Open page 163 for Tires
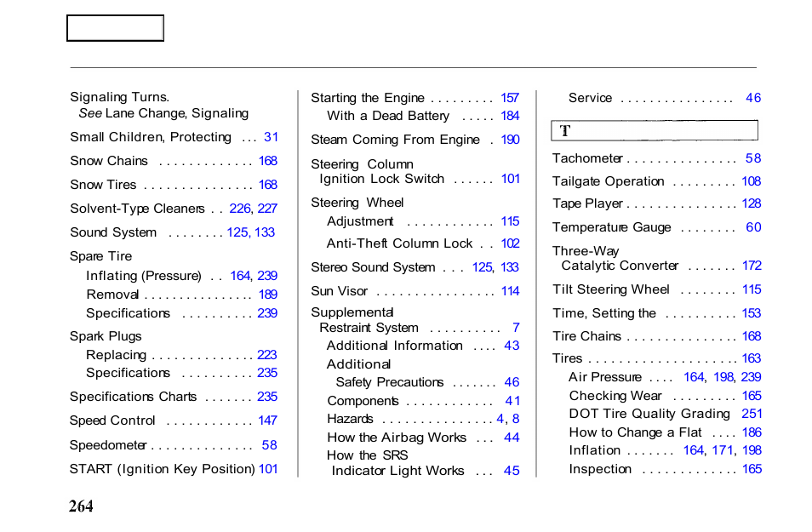The width and height of the screenshot is (812, 532). click(x=752, y=358)
